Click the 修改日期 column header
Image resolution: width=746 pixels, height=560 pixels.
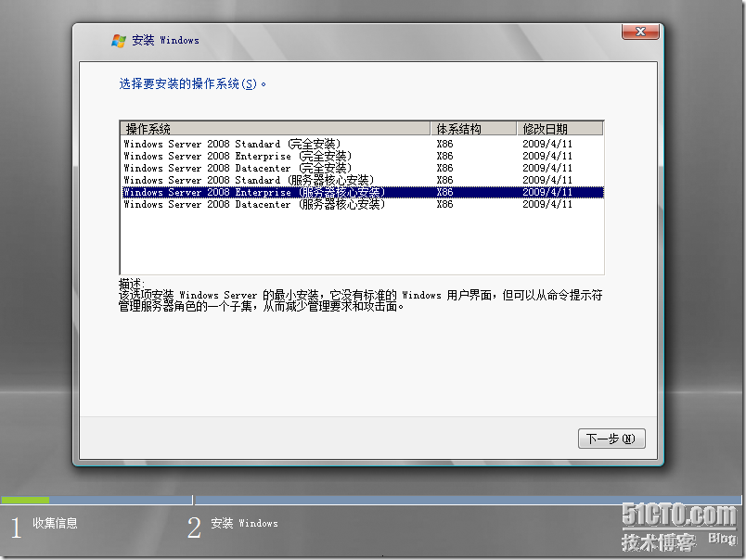pyautogui.click(x=560, y=129)
